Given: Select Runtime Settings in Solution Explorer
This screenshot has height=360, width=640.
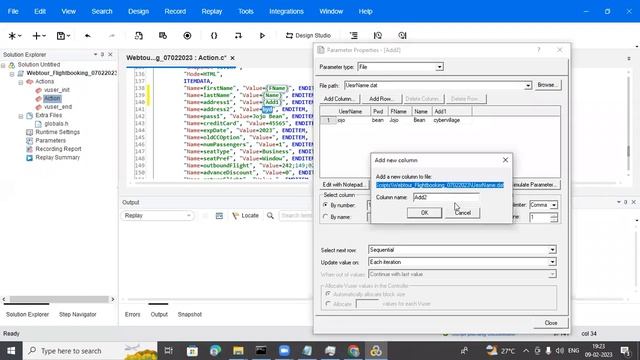Looking at the screenshot, I should pos(58,132).
